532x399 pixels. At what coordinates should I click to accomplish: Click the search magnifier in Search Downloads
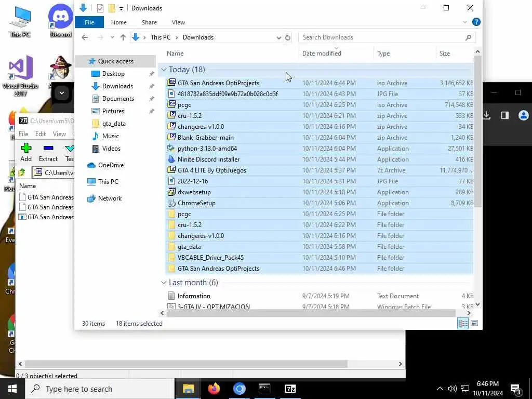click(468, 37)
